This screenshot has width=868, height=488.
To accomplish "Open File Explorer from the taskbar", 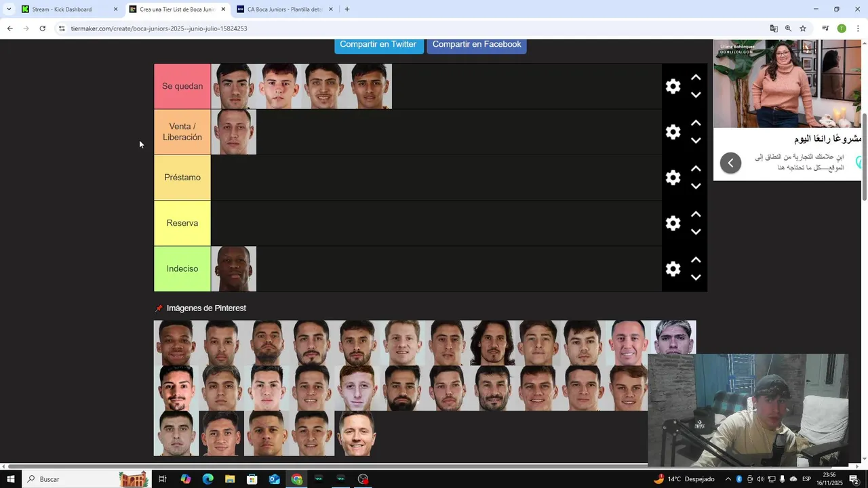I will click(230, 479).
